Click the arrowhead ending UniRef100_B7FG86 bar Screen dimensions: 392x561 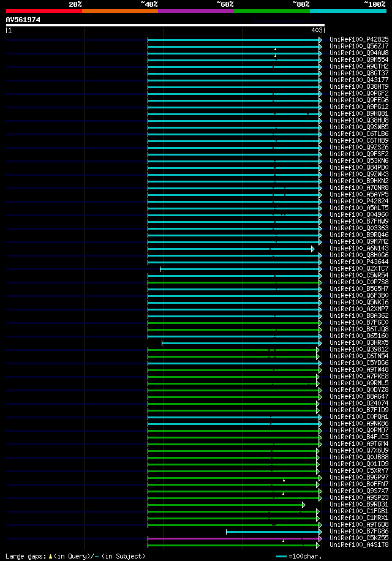320,532
